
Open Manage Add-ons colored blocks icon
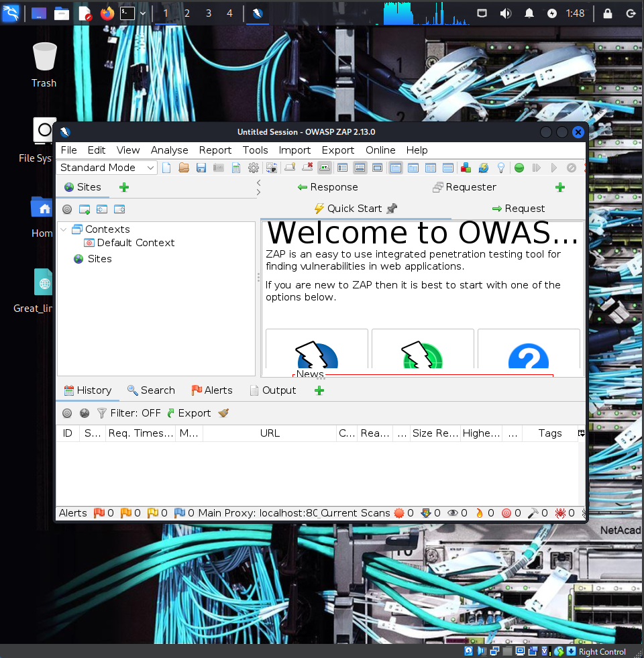(x=466, y=168)
